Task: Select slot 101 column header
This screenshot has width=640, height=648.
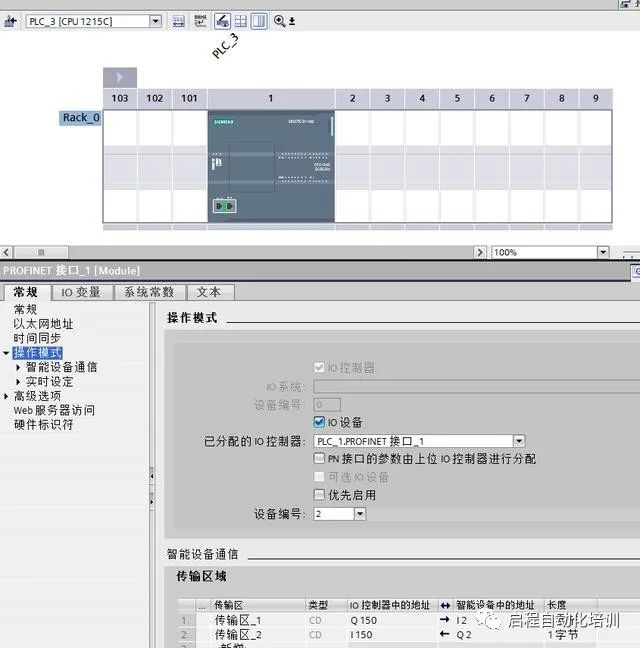Action: [189, 98]
